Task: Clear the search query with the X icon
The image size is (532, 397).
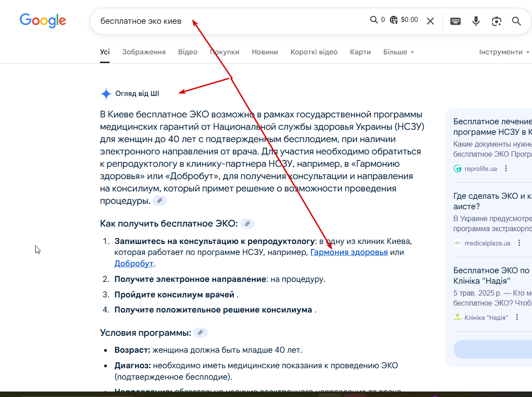Action: coord(430,21)
